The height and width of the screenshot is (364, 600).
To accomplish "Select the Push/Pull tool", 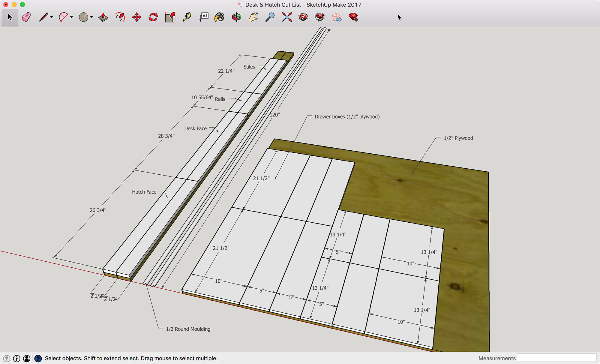I will [x=103, y=17].
